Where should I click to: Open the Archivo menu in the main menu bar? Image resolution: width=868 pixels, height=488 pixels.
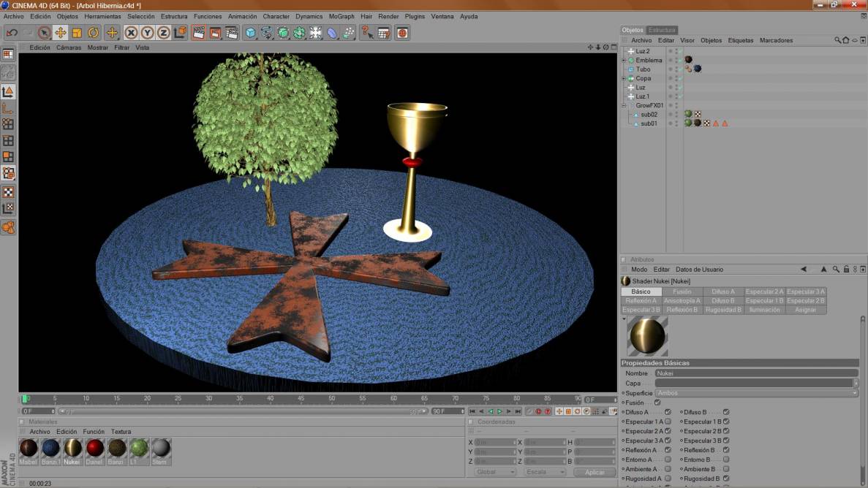14,17
